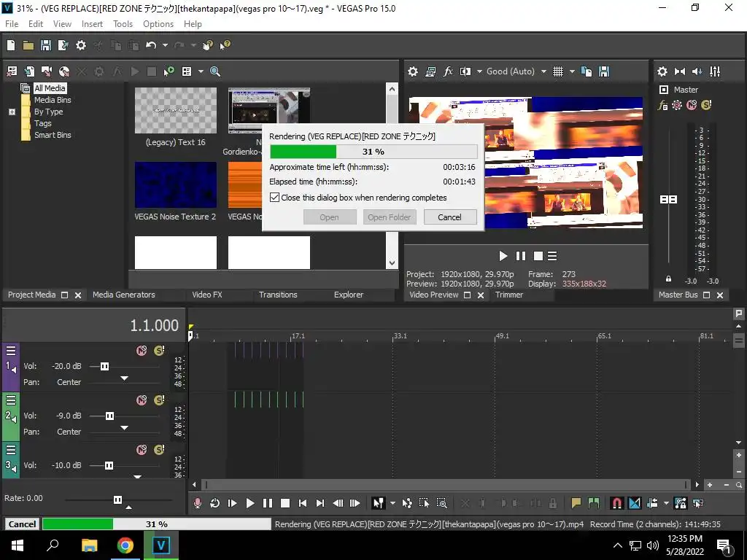Select Smart Bins in the tree
Viewport: 747px width, 560px height.
tap(53, 135)
